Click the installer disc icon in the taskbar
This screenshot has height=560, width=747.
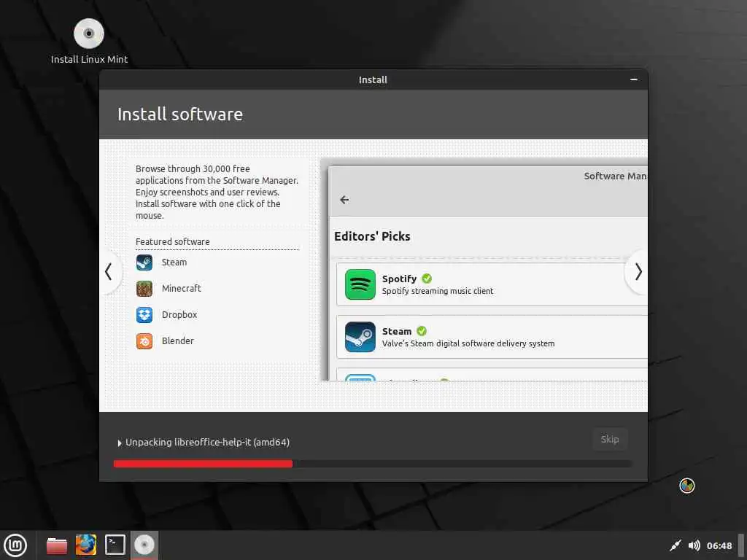[x=144, y=545]
